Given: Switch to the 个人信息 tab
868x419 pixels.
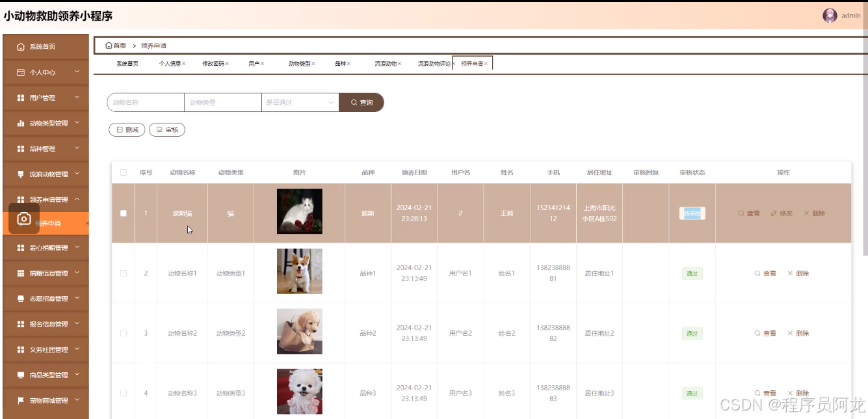Looking at the screenshot, I should (x=170, y=64).
